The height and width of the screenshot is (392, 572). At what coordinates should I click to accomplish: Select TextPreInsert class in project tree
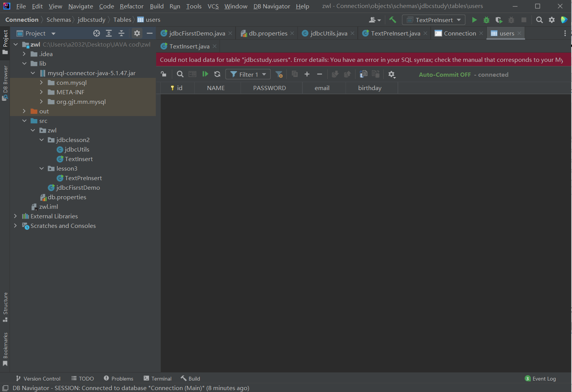pos(83,178)
